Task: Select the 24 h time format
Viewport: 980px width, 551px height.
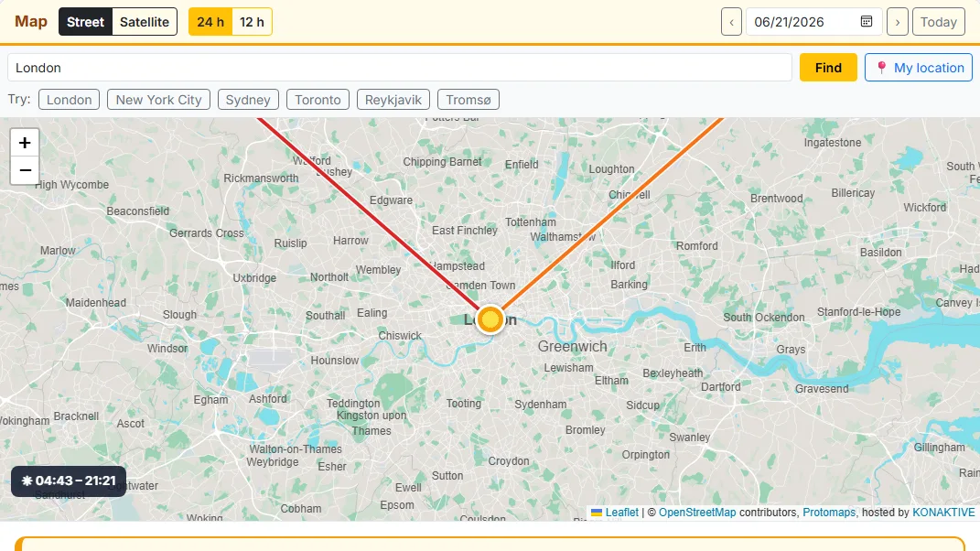Action: 210,22
